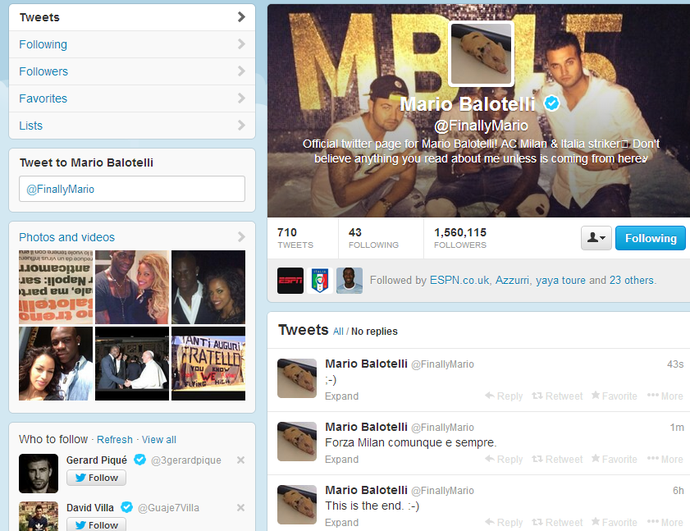The image size is (690, 531).
Task: Click verified badge beside Mario Balotelli name
Action: (x=552, y=103)
